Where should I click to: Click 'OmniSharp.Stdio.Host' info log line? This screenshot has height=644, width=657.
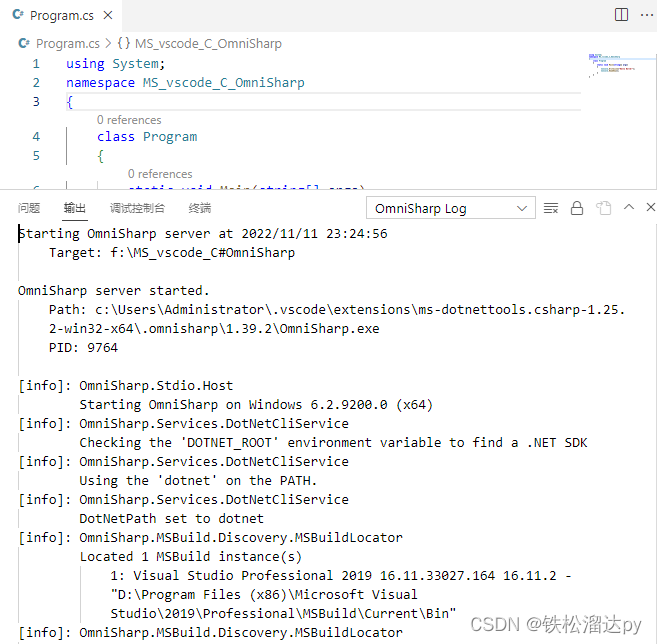coord(156,385)
